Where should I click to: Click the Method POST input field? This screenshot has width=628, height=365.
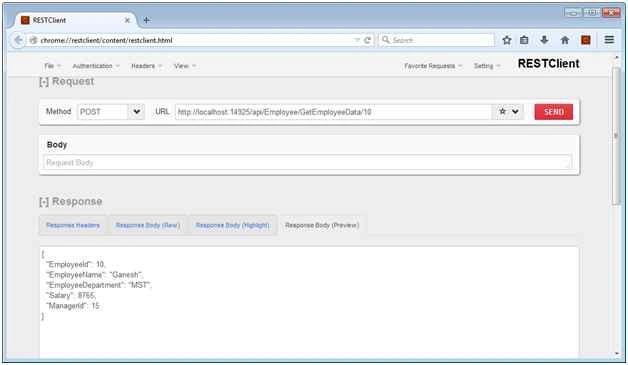103,112
